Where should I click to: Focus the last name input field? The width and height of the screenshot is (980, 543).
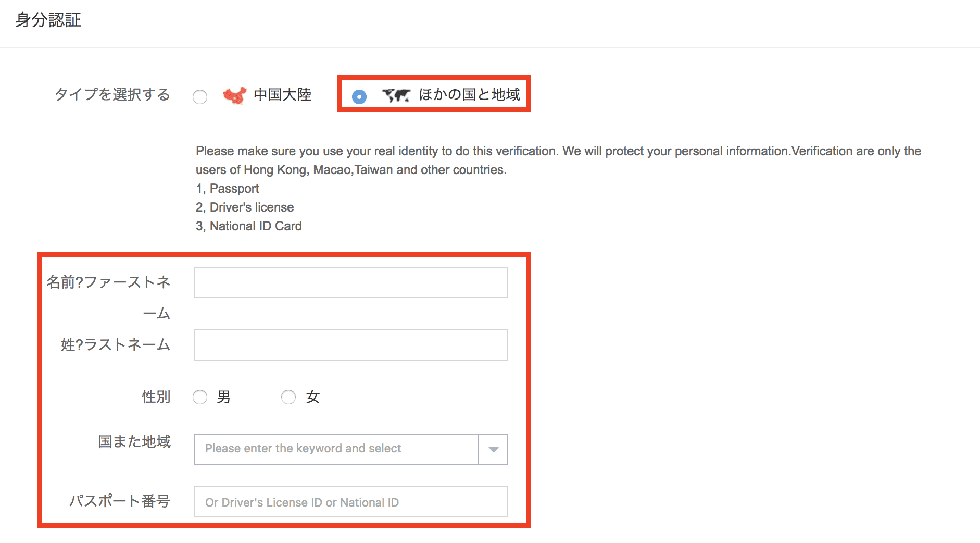pos(350,345)
